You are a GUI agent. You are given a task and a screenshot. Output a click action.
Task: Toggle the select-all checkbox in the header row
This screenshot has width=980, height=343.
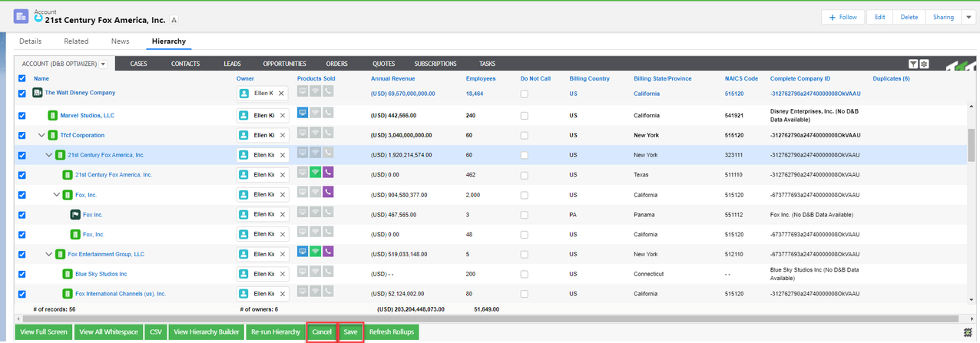(22, 78)
